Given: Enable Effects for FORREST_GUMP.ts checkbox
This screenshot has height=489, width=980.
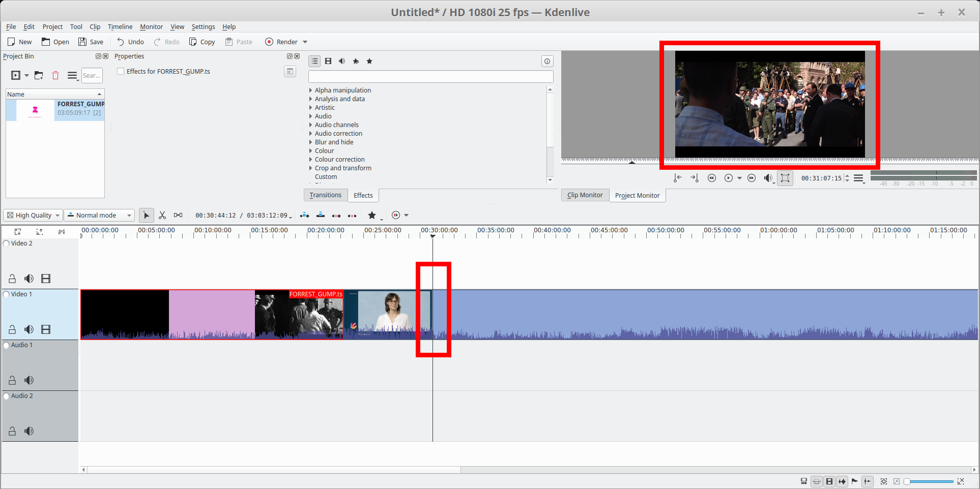Looking at the screenshot, I should (x=121, y=72).
